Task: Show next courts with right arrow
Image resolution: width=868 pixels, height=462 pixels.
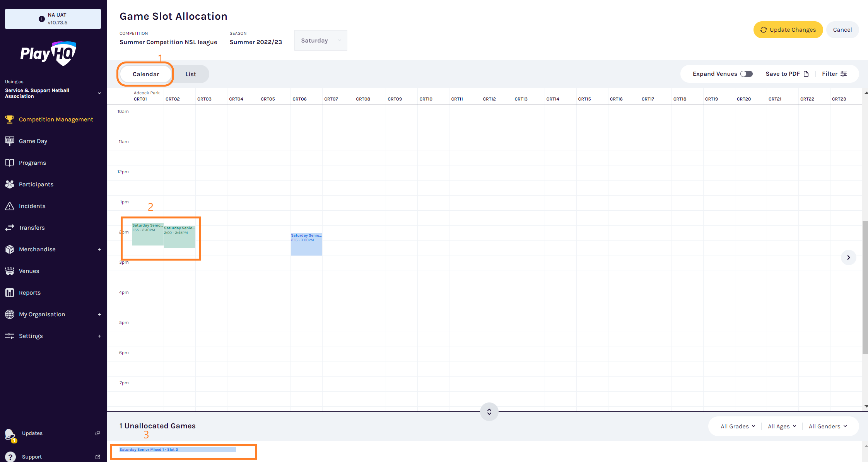Action: pyautogui.click(x=848, y=257)
